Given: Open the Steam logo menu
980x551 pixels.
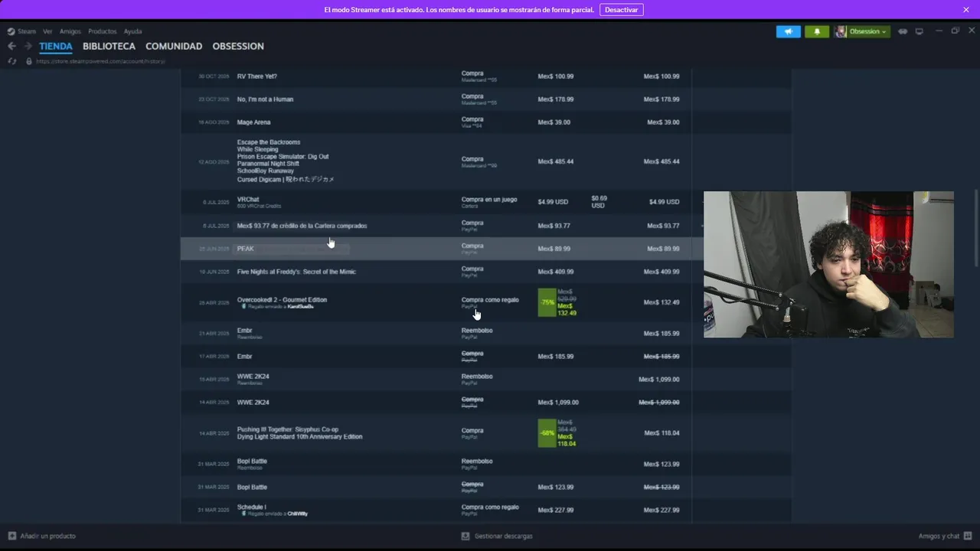Looking at the screenshot, I should 11,31.
